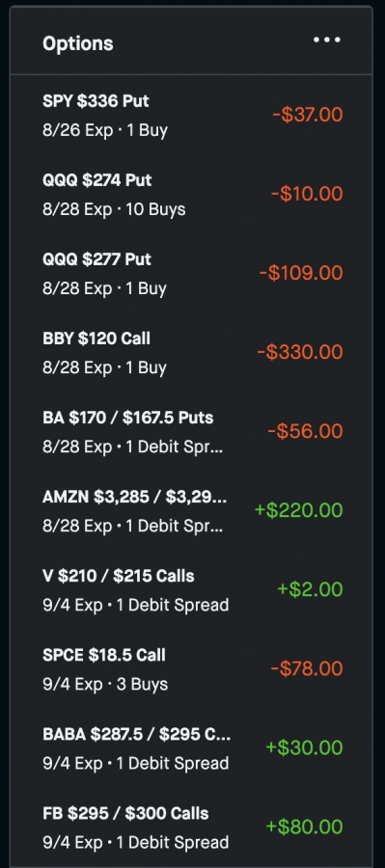Viewport: 385px width, 868px height.
Task: Open the BABA $287.5 / $295 spread
Action: coord(191,748)
